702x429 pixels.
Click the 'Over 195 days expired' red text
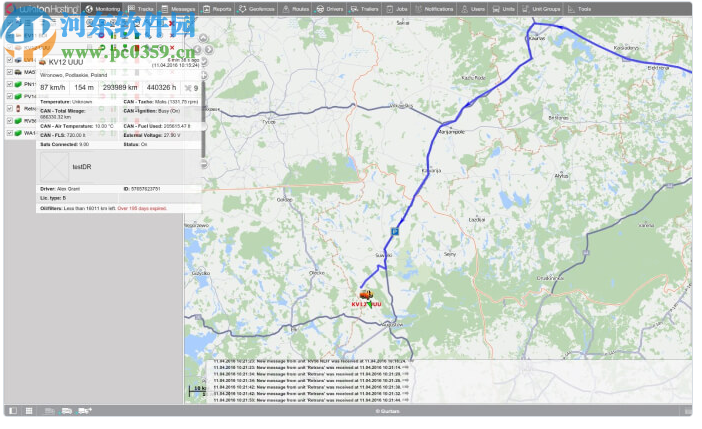tap(142, 208)
